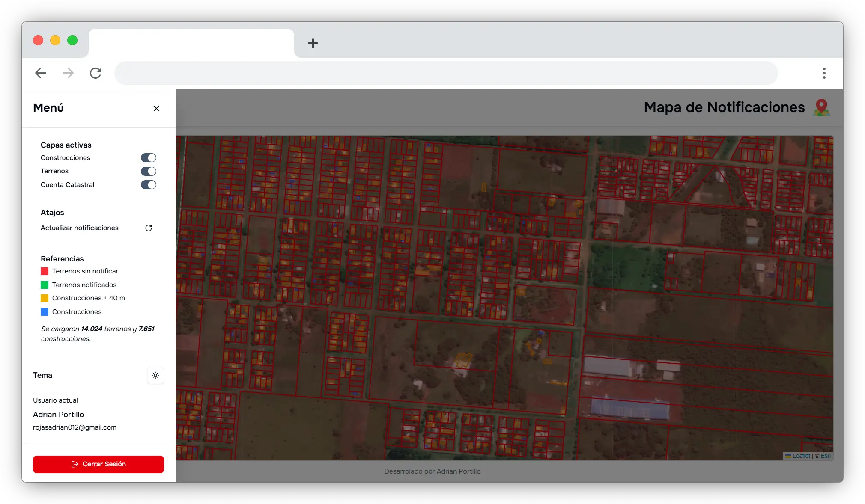
Task: Click the browser forward arrow
Action: point(68,73)
